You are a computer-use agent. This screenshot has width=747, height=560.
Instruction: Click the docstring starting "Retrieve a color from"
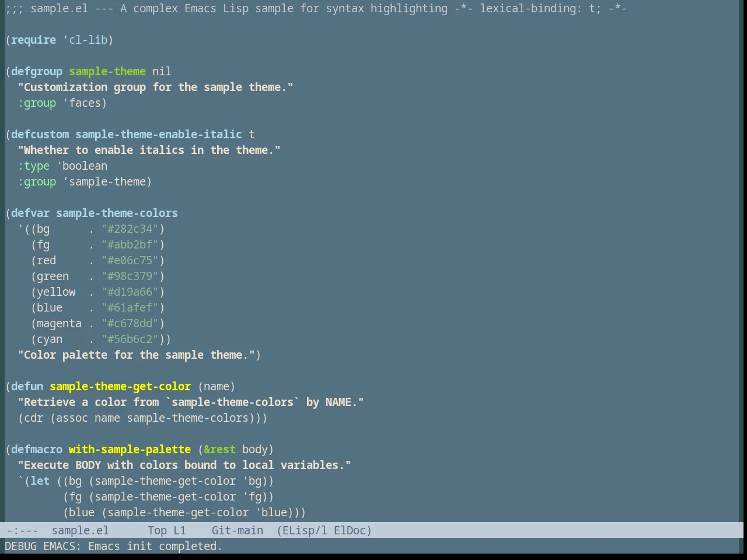pos(191,402)
